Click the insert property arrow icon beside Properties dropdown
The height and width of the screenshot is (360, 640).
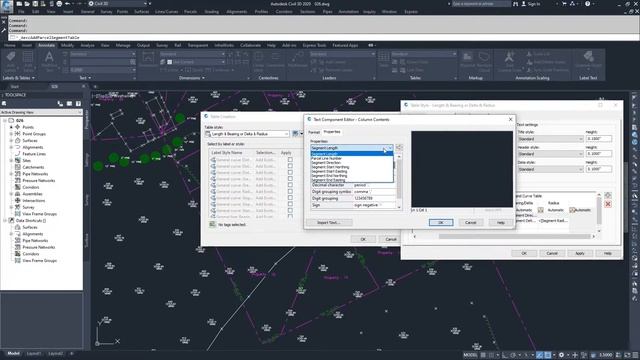(x=399, y=148)
